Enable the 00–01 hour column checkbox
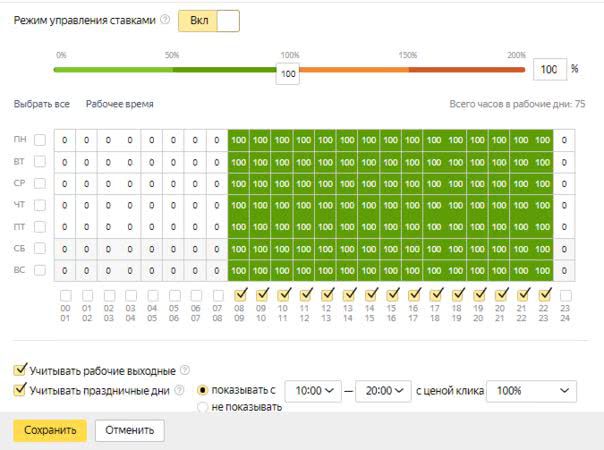This screenshot has height=450, width=604. coord(65,295)
